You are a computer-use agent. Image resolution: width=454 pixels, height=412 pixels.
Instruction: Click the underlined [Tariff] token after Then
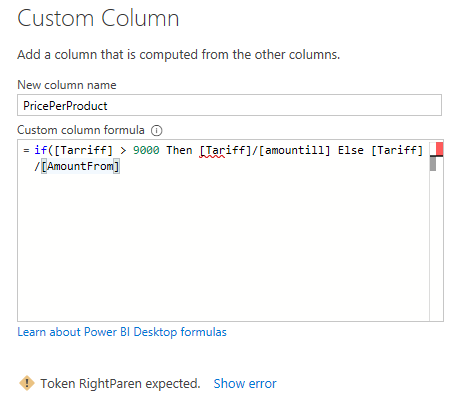pos(225,150)
